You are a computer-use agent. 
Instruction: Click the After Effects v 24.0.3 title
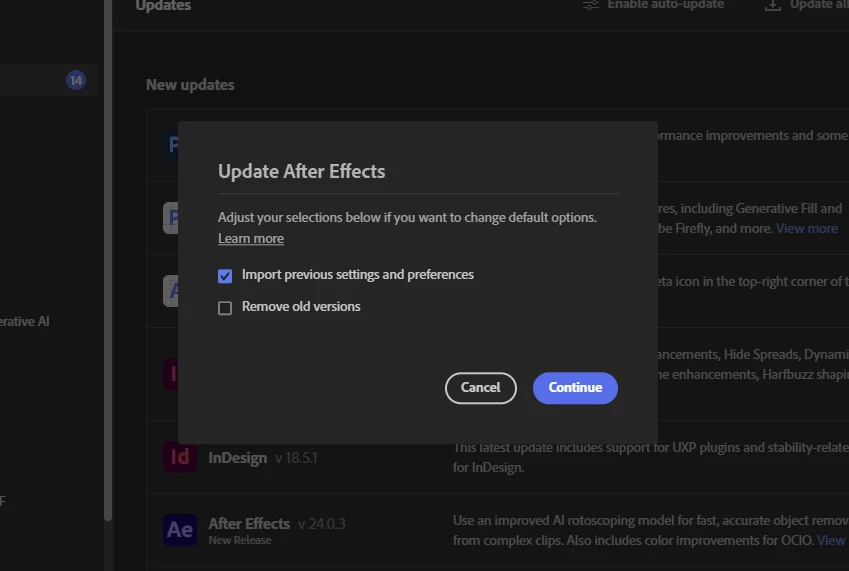coord(277,523)
